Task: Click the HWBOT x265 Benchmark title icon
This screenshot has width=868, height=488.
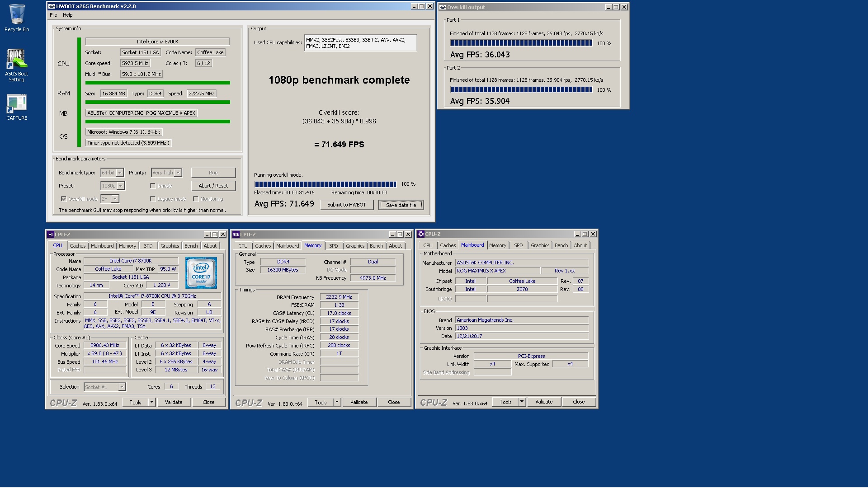Action: (x=52, y=6)
